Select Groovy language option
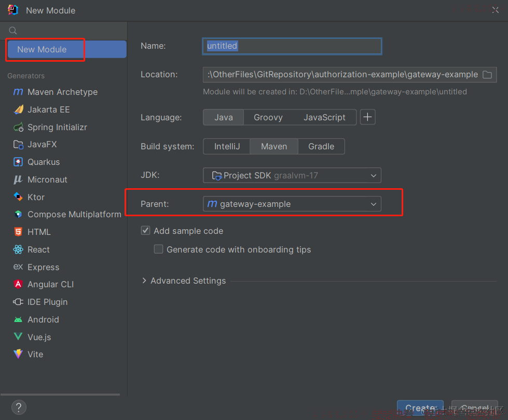Screen dimensions: 508x420 tap(268, 117)
